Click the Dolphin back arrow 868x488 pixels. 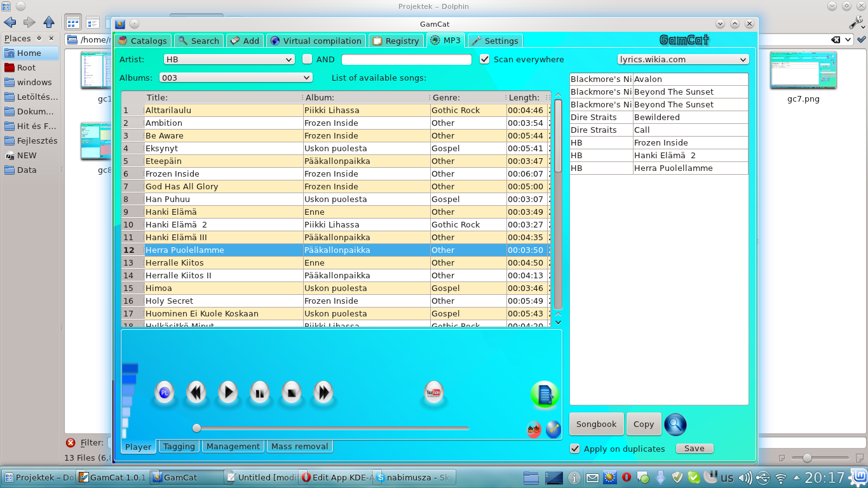point(10,23)
